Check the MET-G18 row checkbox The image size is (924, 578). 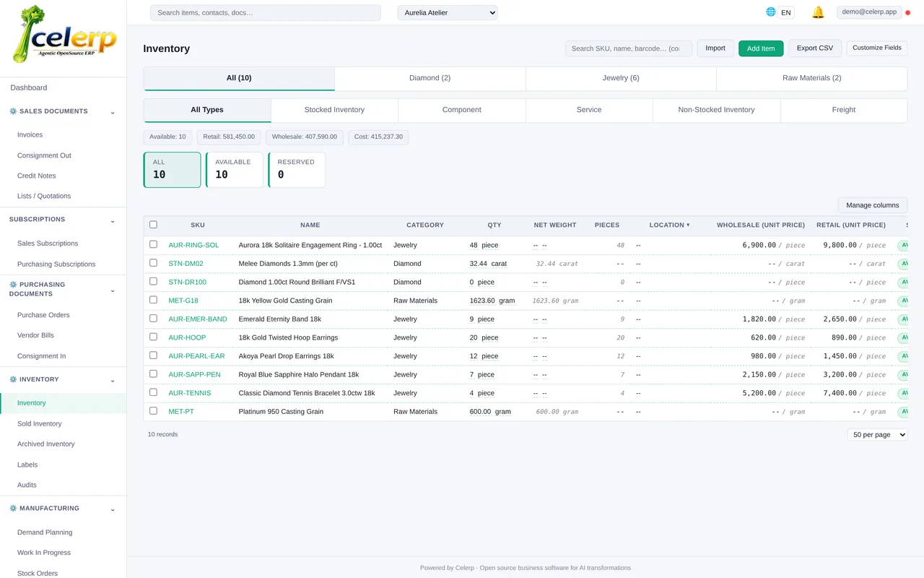click(153, 300)
